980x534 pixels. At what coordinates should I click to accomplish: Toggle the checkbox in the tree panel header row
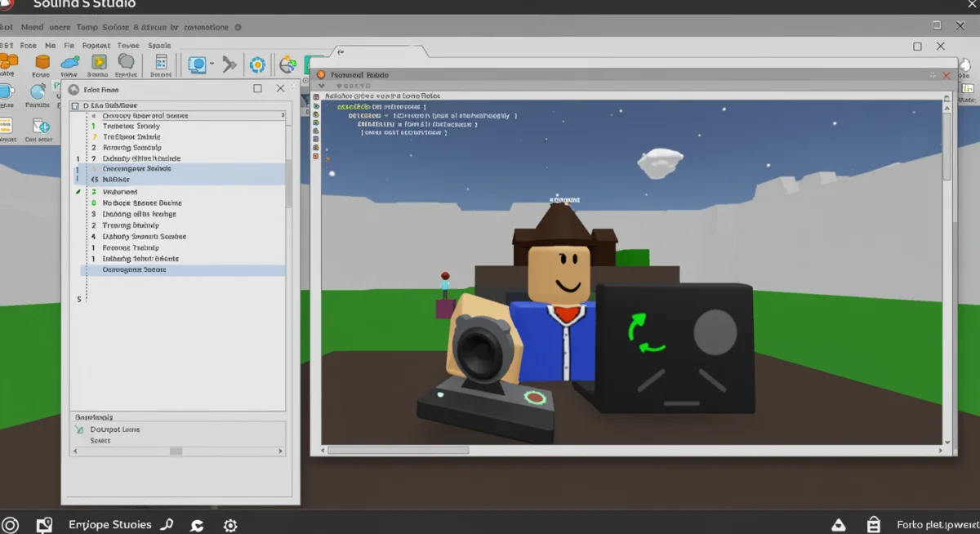(75, 105)
